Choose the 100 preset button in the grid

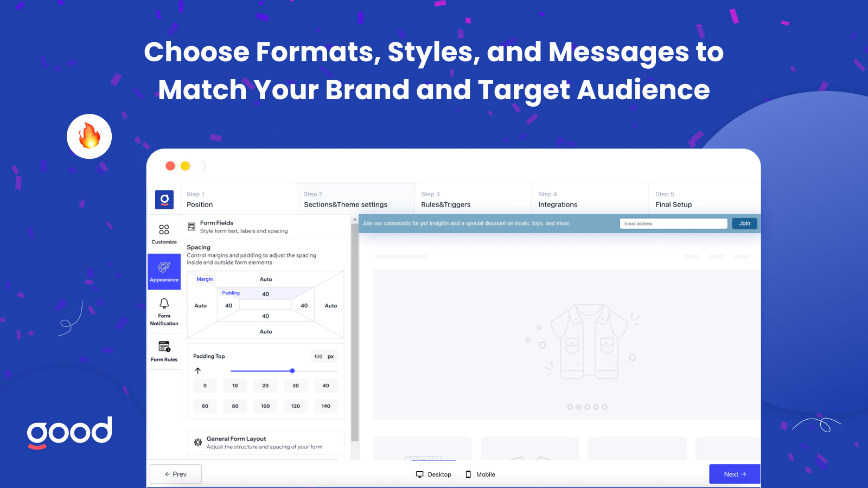pos(265,406)
